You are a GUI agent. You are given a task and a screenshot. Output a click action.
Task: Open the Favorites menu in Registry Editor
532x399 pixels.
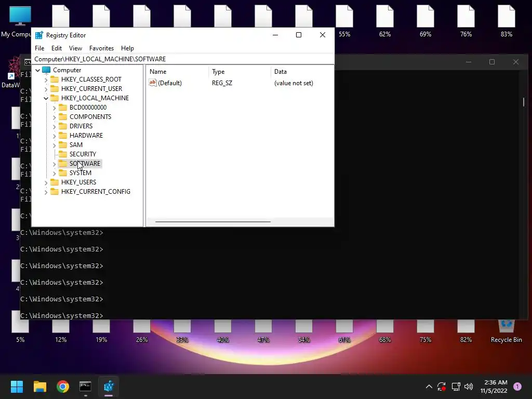101,48
